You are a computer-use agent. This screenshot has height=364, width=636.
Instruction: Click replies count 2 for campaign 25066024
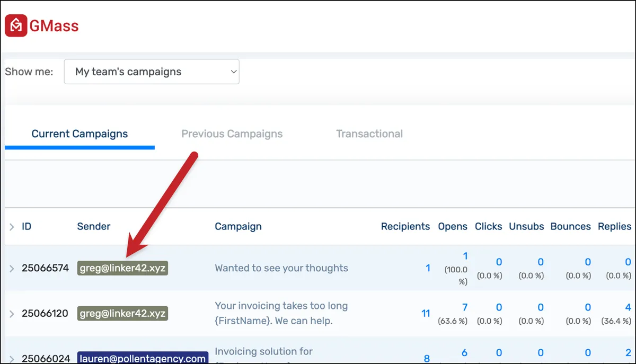pyautogui.click(x=628, y=353)
